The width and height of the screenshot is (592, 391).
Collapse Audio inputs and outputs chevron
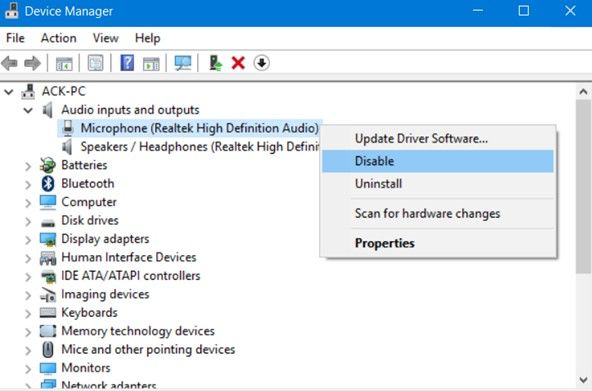tap(28, 110)
